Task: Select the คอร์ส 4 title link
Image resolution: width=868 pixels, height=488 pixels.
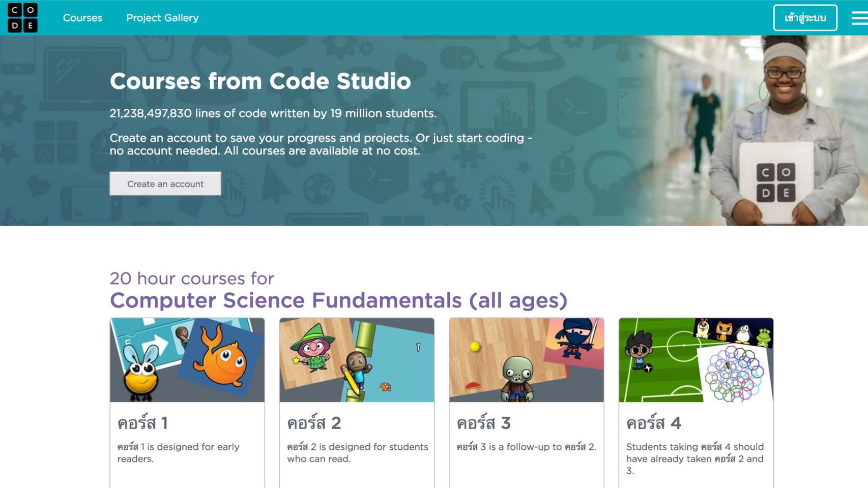Action: (x=653, y=422)
